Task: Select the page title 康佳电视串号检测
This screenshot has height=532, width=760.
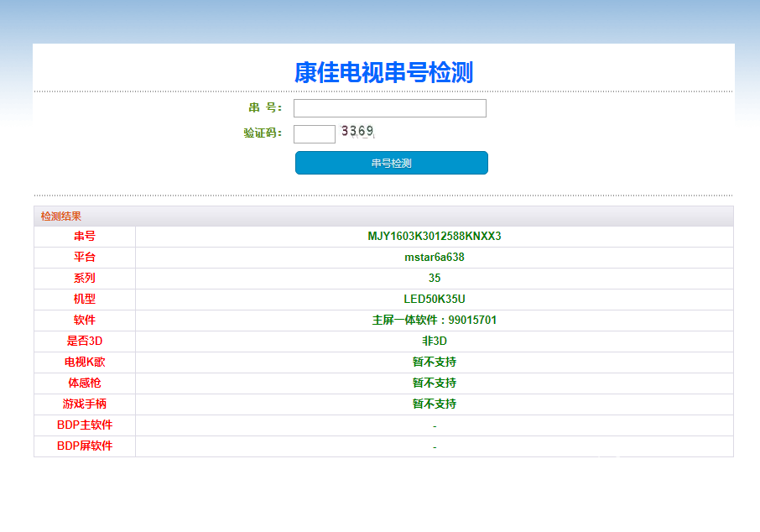Action: (x=383, y=72)
